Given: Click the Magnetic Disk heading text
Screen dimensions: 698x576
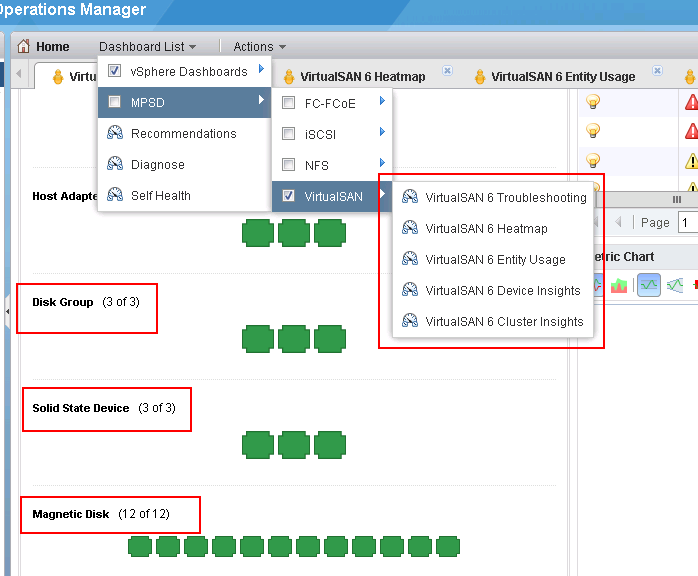Looking at the screenshot, I should (70, 514).
